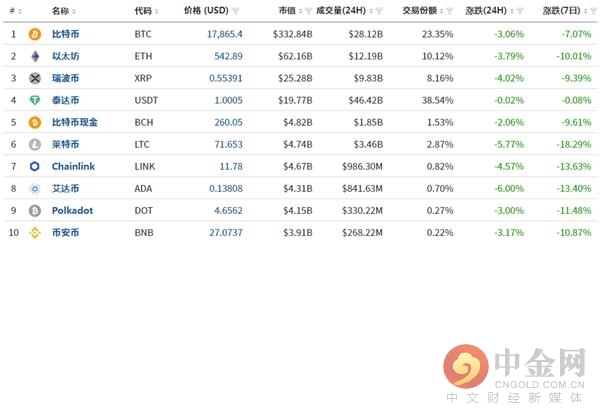Open the 成交量(24H) filter funnel
This screenshot has width=600, height=416.
click(379, 11)
